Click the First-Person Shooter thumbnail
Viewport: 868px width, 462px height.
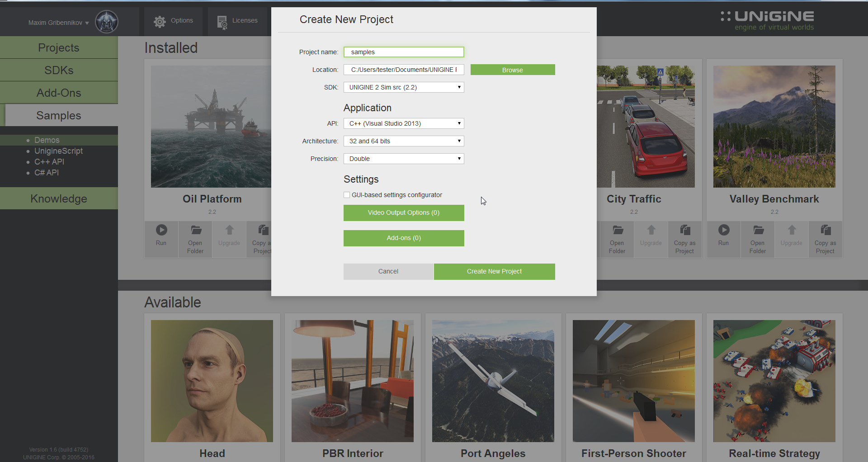click(634, 381)
